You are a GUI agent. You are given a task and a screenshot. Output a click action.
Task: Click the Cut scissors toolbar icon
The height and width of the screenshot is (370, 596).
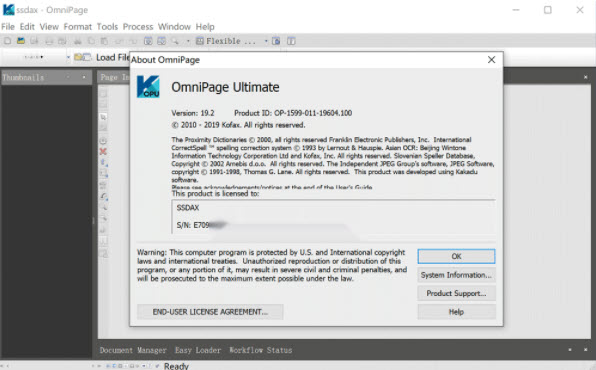[78, 41]
